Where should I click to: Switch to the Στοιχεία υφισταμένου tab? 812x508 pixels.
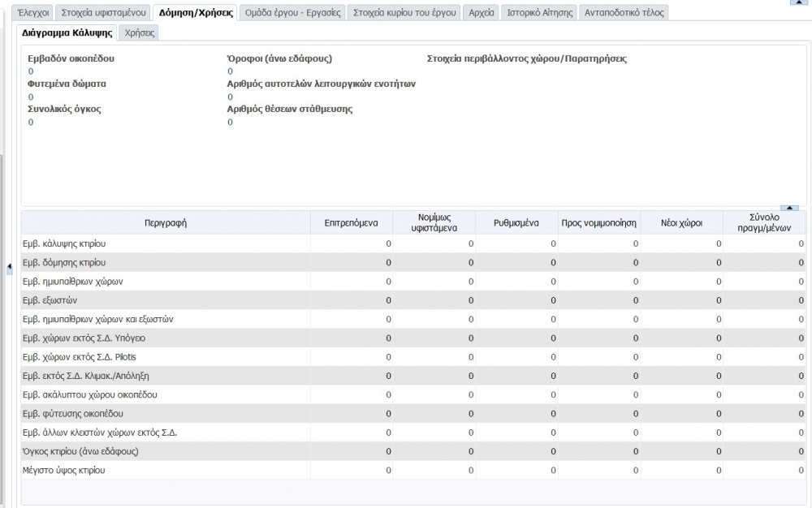103,12
